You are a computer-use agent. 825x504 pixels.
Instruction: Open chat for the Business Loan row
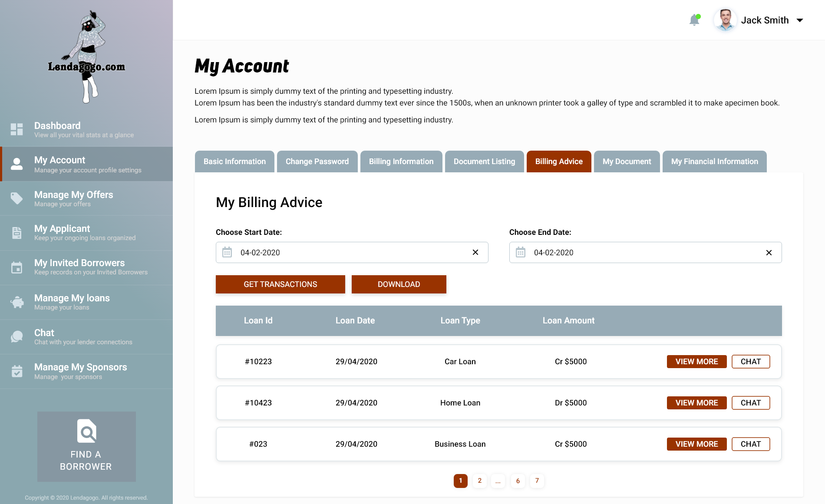tap(750, 444)
